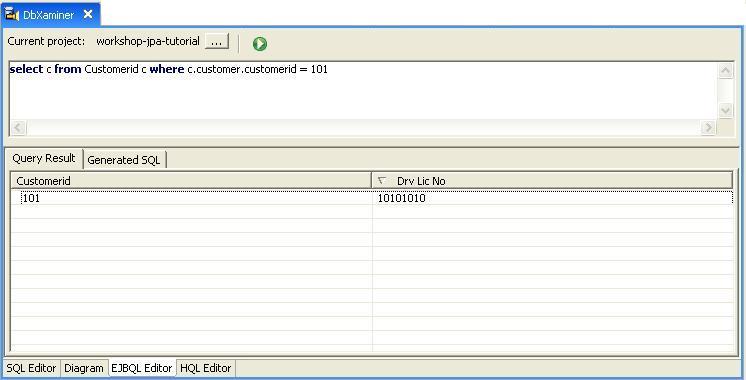Click inside the EJBQL query text area
This screenshot has height=380, width=746.
click(363, 90)
